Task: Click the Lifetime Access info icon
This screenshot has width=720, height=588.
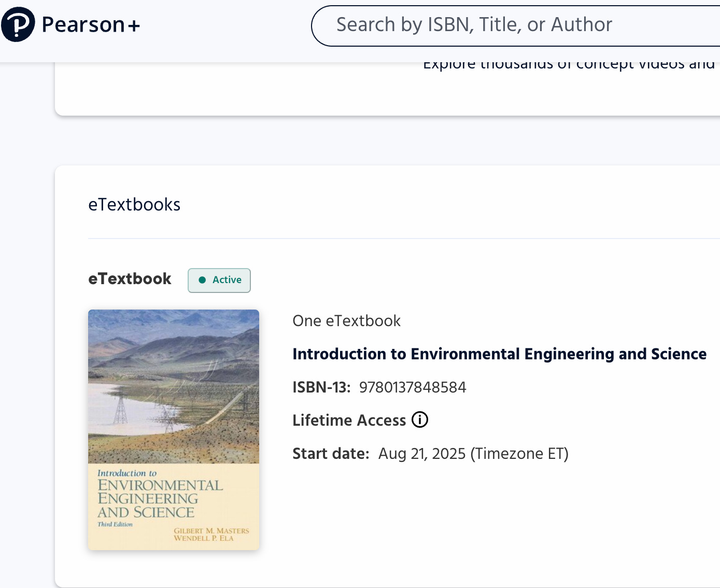Action: 420,419
